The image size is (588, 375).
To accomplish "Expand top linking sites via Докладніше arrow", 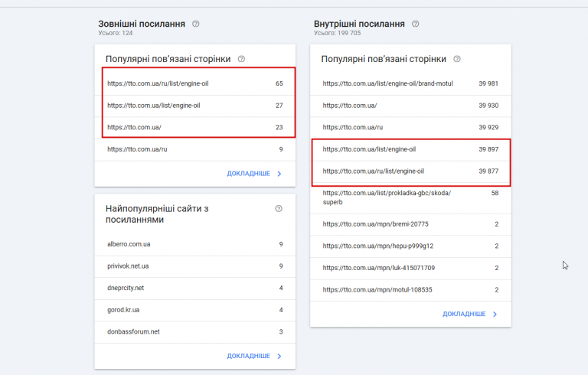I will (x=279, y=356).
